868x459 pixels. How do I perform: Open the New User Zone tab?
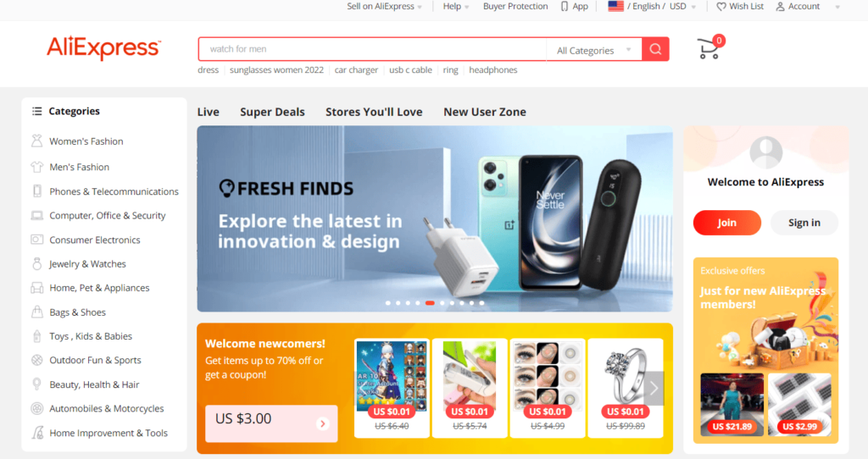pyautogui.click(x=484, y=112)
